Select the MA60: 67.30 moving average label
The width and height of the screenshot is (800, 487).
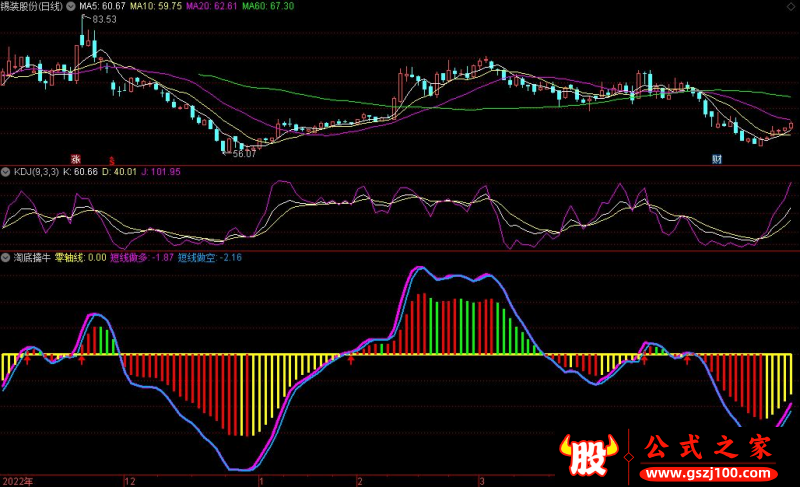268,7
